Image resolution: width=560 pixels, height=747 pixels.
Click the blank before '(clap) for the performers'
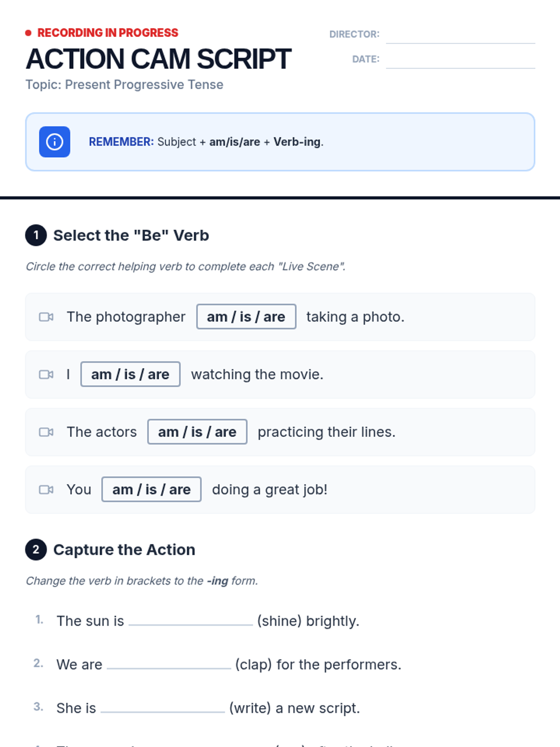pyautogui.click(x=168, y=664)
